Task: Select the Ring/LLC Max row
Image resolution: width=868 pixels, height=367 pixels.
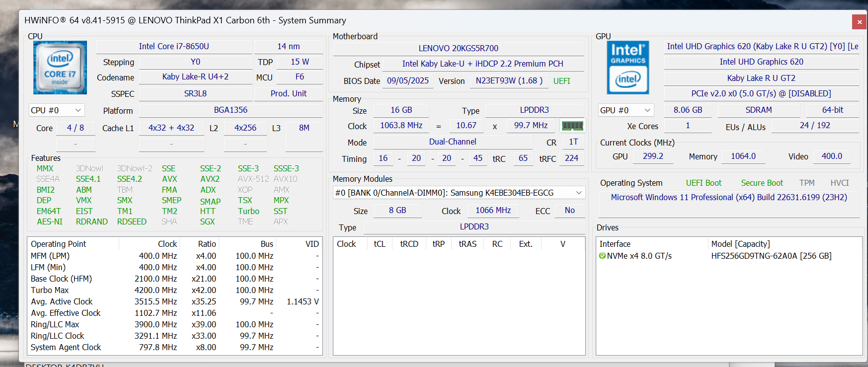Action: pyautogui.click(x=175, y=324)
